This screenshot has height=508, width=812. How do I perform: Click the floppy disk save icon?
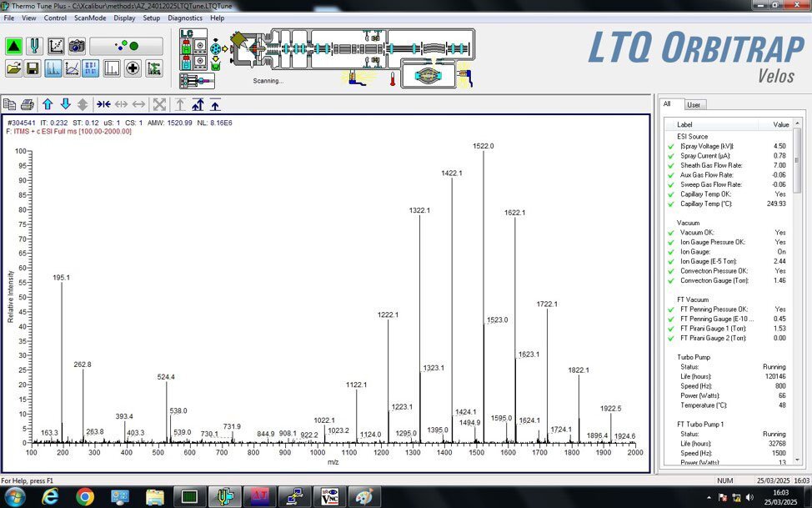pyautogui.click(x=33, y=68)
